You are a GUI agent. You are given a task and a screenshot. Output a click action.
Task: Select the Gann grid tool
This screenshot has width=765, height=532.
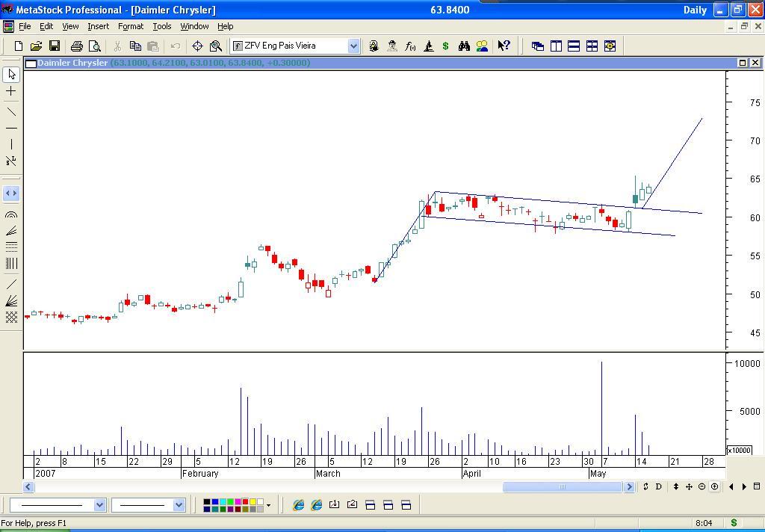11,318
